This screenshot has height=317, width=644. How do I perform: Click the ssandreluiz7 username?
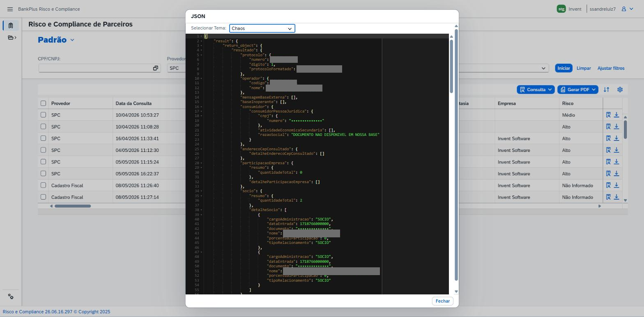pyautogui.click(x=603, y=9)
